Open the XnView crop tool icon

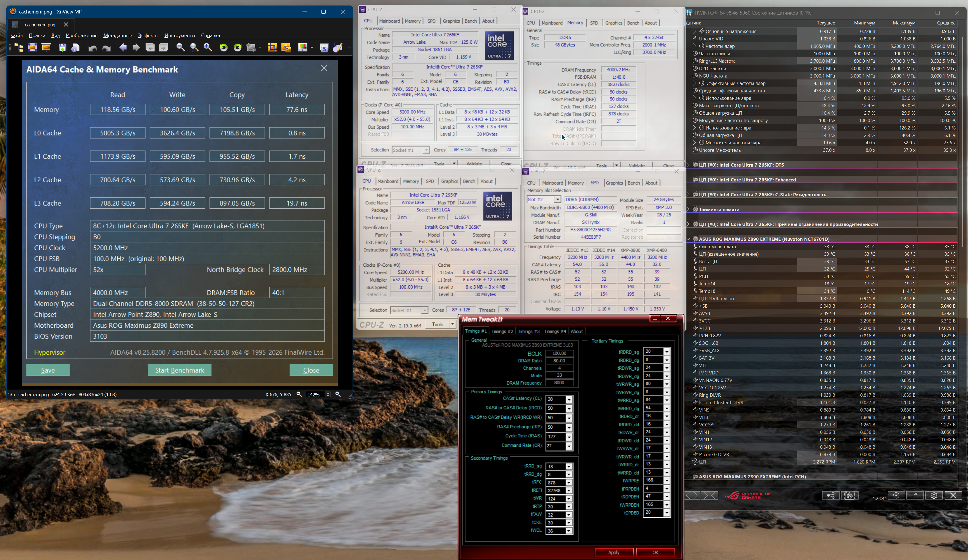pyautogui.click(x=272, y=47)
